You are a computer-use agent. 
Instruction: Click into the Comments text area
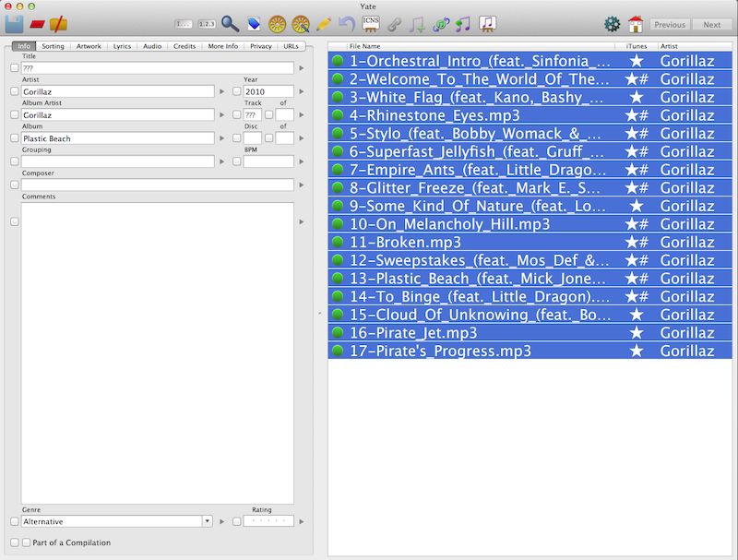click(157, 353)
